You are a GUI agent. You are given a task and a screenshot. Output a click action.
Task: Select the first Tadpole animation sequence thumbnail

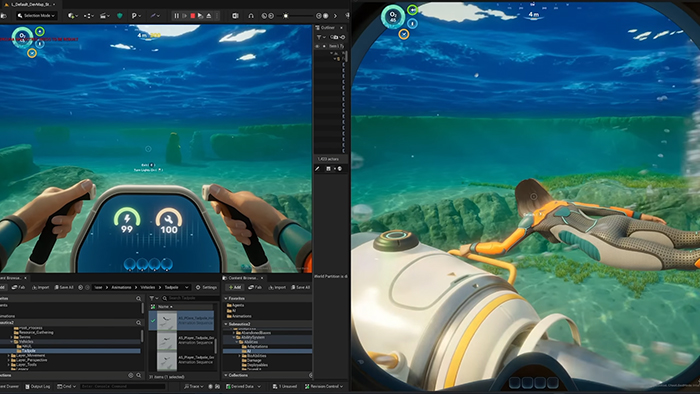coord(167,320)
